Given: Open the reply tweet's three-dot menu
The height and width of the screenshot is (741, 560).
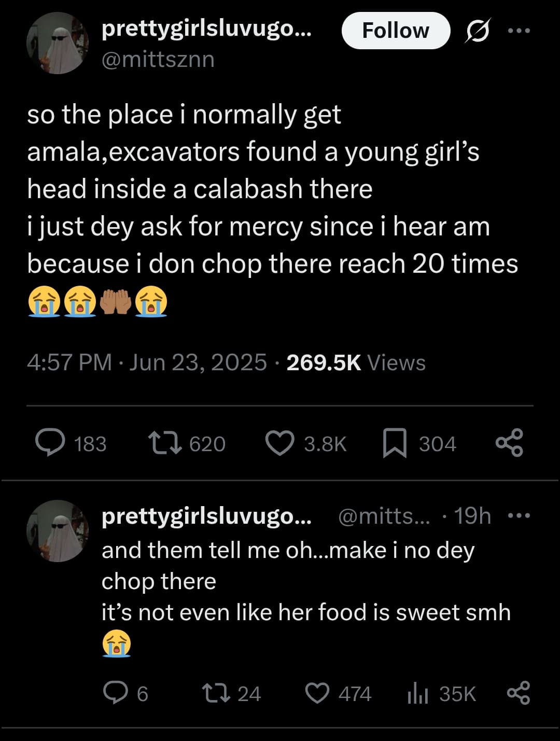Looking at the screenshot, I should click(519, 515).
